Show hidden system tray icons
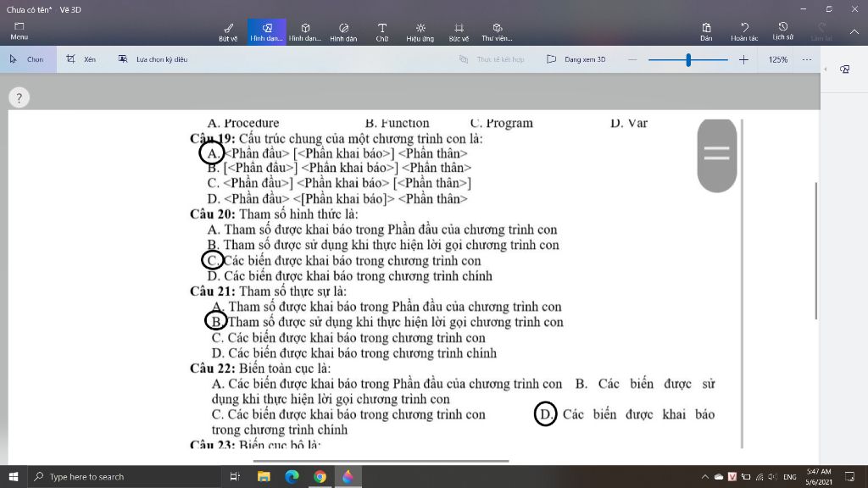 [x=704, y=476]
